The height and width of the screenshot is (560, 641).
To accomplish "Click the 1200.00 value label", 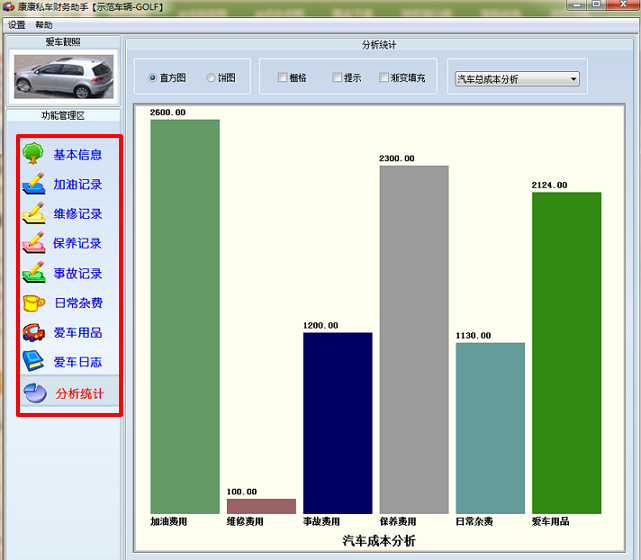I will 320,326.
